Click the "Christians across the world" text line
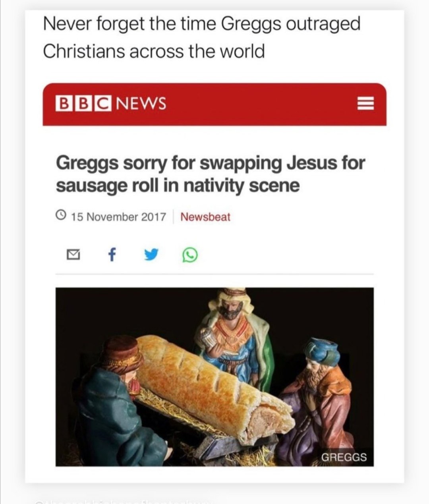The image size is (429, 504). (154, 51)
